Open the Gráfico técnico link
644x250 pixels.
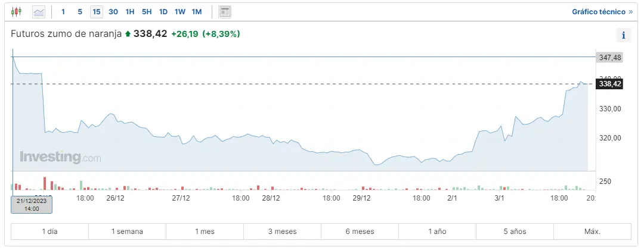(x=602, y=11)
